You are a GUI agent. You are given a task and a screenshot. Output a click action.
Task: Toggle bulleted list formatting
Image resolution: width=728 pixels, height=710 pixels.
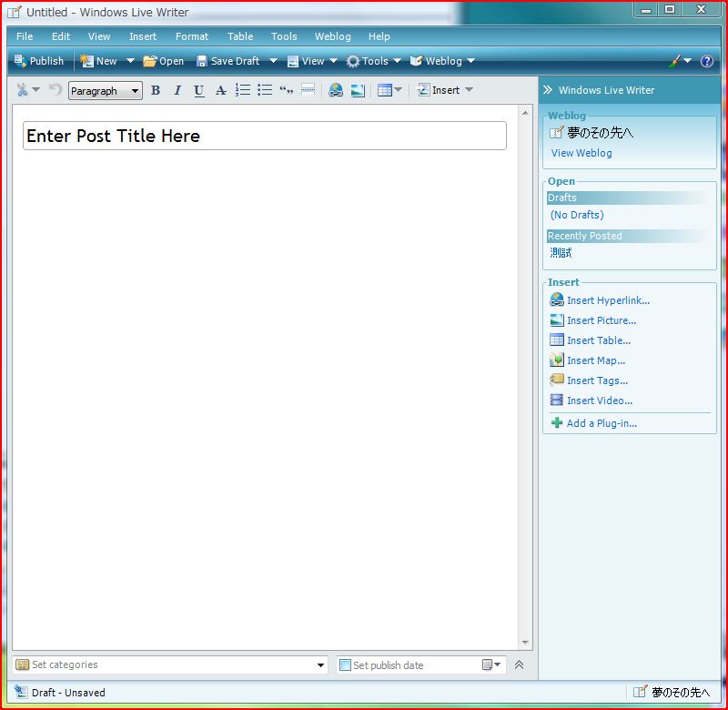pyautogui.click(x=265, y=89)
